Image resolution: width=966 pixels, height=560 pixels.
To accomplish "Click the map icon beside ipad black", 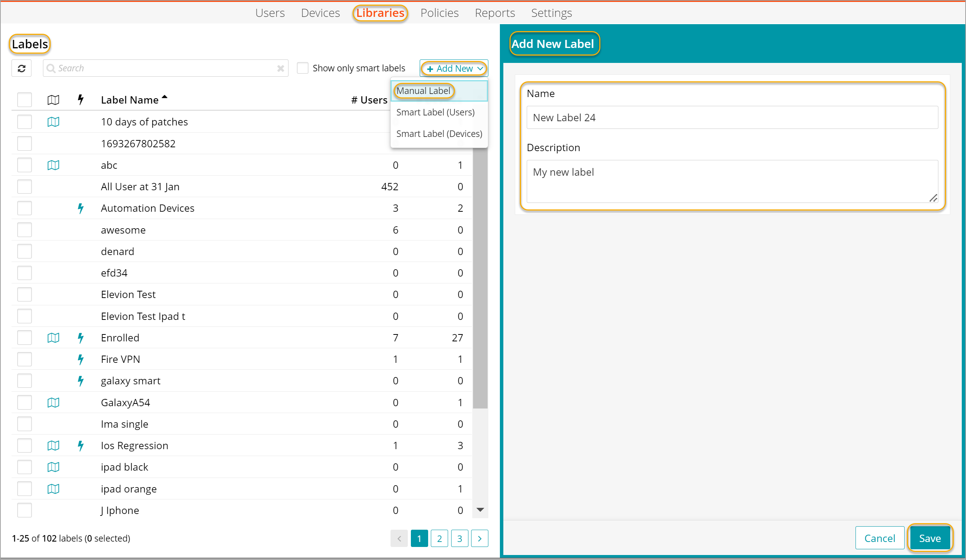I will [x=53, y=467].
